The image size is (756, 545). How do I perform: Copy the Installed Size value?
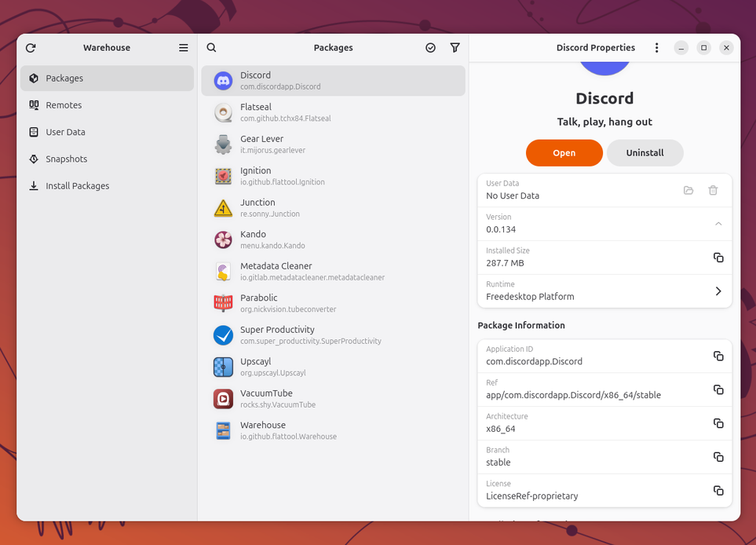718,258
